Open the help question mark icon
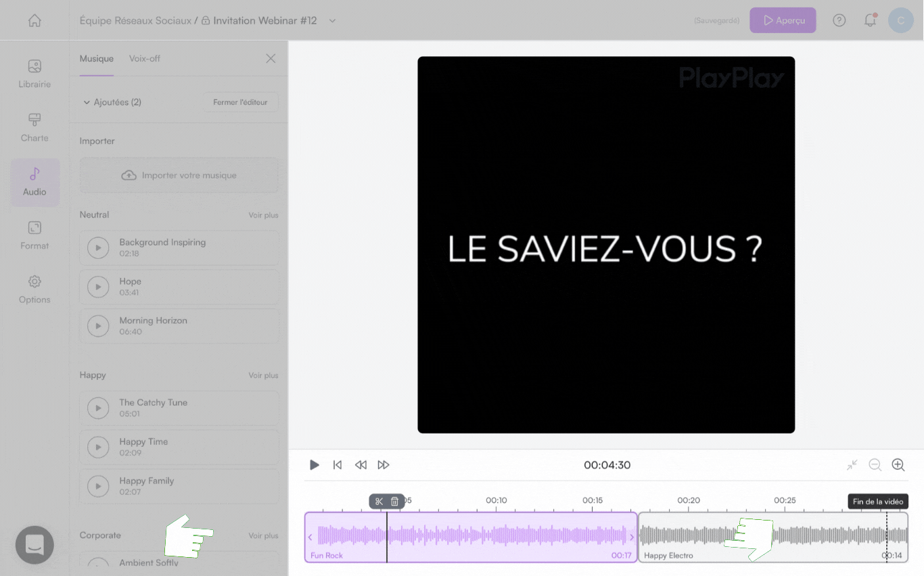924x576 pixels. [839, 20]
